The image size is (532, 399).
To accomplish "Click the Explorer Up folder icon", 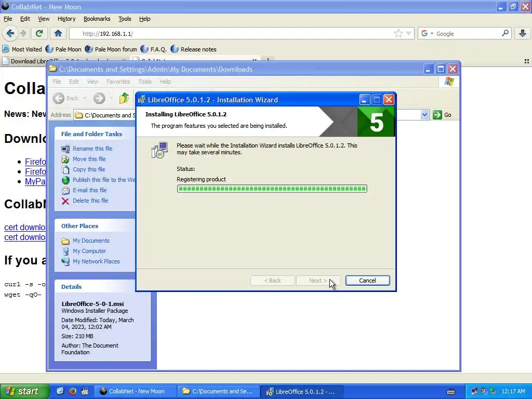I will click(x=124, y=98).
